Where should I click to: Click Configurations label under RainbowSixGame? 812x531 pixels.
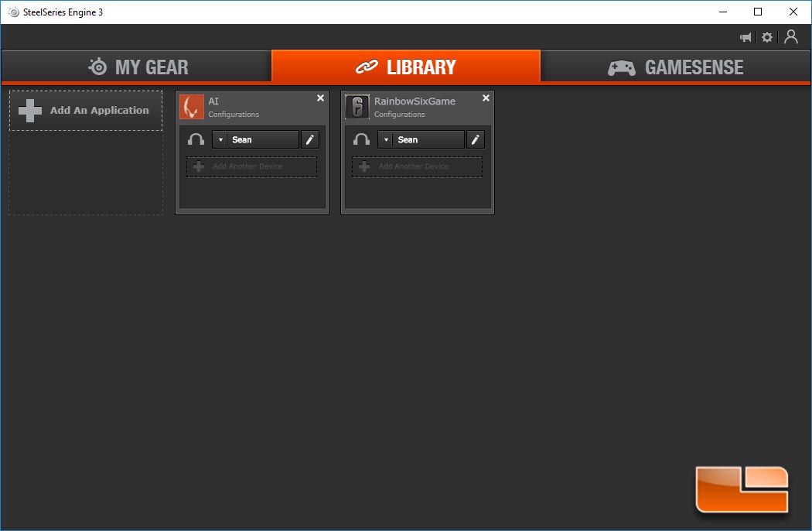coord(399,115)
